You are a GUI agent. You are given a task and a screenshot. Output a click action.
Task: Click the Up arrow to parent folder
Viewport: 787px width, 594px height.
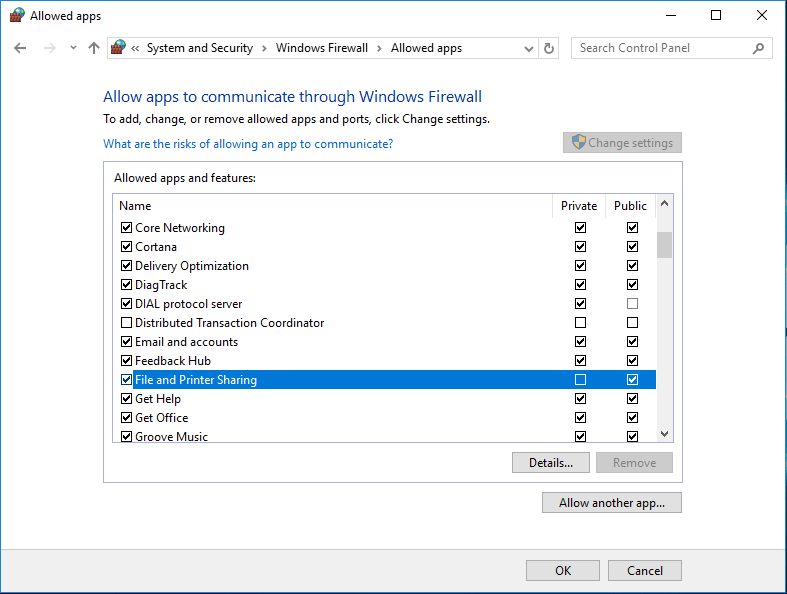94,48
